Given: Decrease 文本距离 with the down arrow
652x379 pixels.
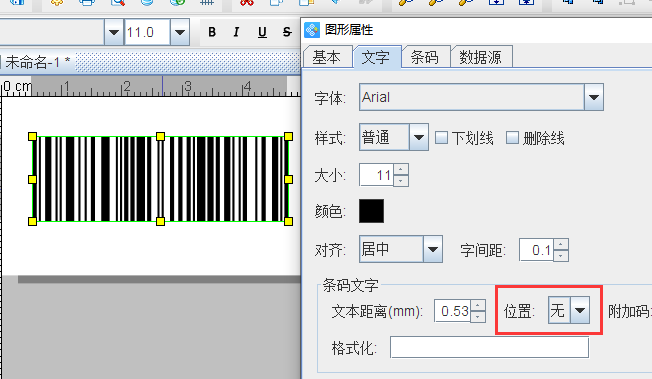Looking at the screenshot, I should pyautogui.click(x=478, y=317).
